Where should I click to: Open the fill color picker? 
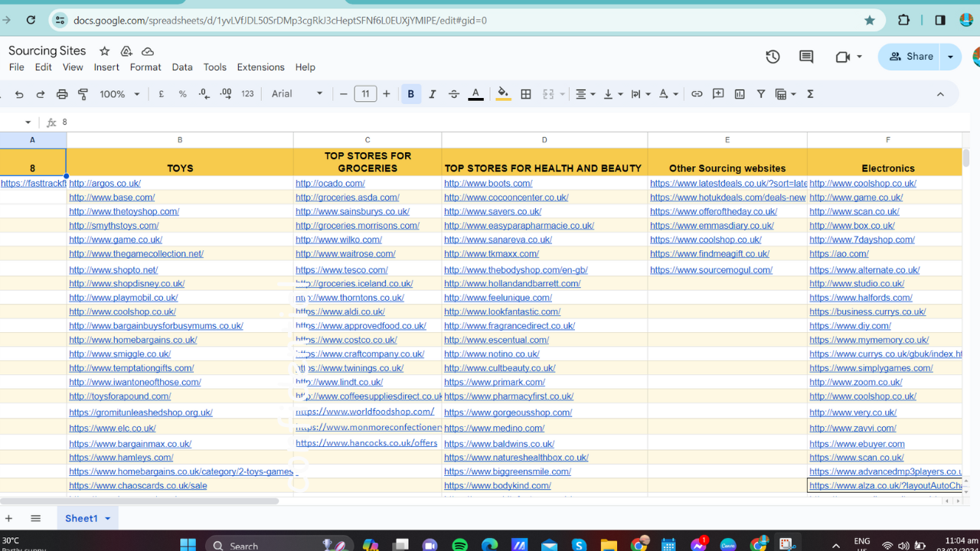click(x=503, y=94)
